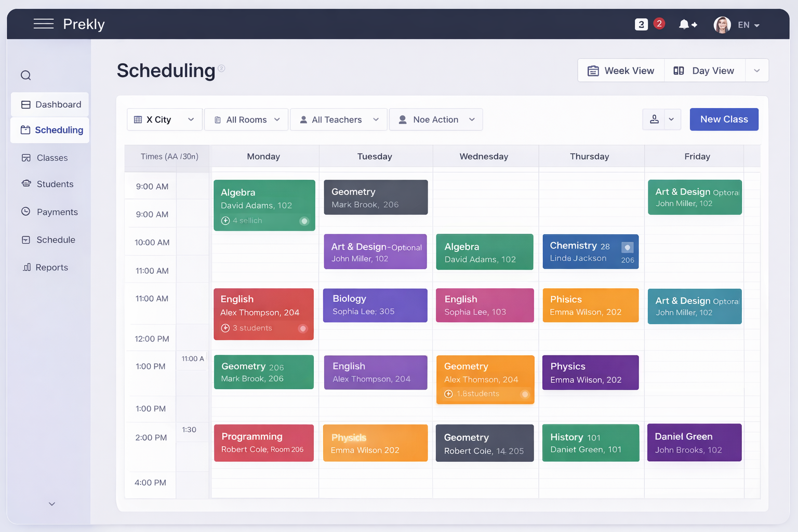Open Payments from the sidebar
The width and height of the screenshot is (798, 532).
point(25,211)
